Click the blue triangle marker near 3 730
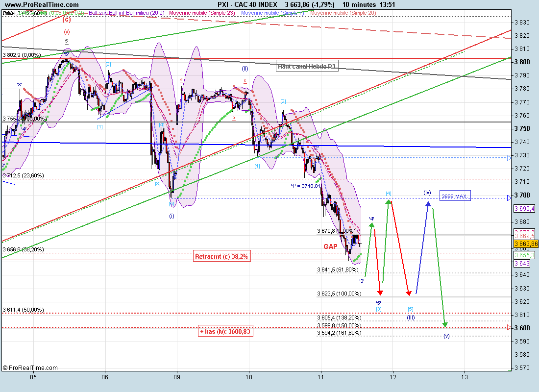The image size is (539, 392). (x=510, y=158)
